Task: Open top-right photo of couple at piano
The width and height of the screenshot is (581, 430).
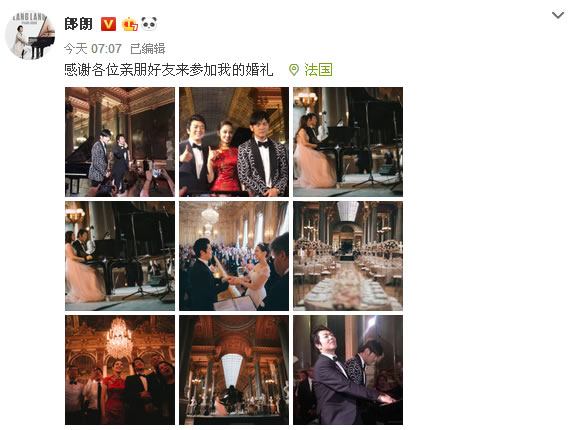Action: pos(348,142)
